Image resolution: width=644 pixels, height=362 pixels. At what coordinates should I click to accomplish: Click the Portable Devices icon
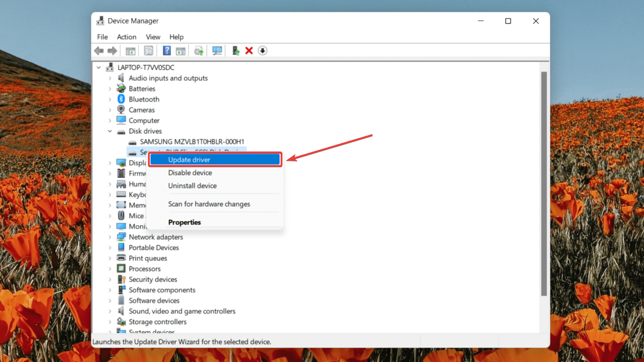[x=121, y=248]
